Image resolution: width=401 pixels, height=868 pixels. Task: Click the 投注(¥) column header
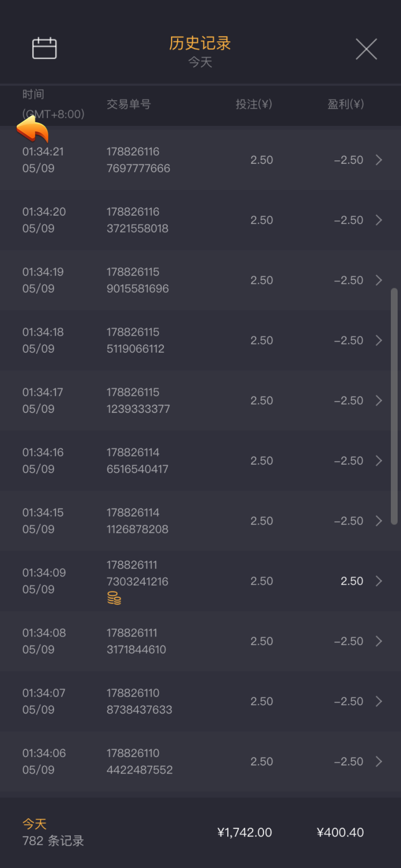pyautogui.click(x=254, y=104)
